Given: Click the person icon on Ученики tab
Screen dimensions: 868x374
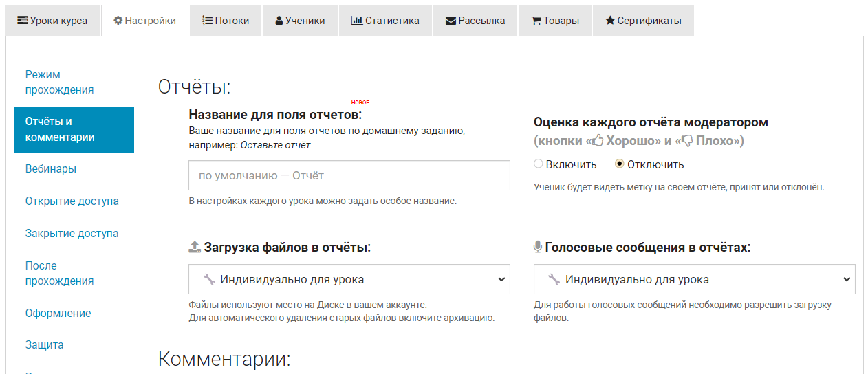Looking at the screenshot, I should (x=279, y=21).
